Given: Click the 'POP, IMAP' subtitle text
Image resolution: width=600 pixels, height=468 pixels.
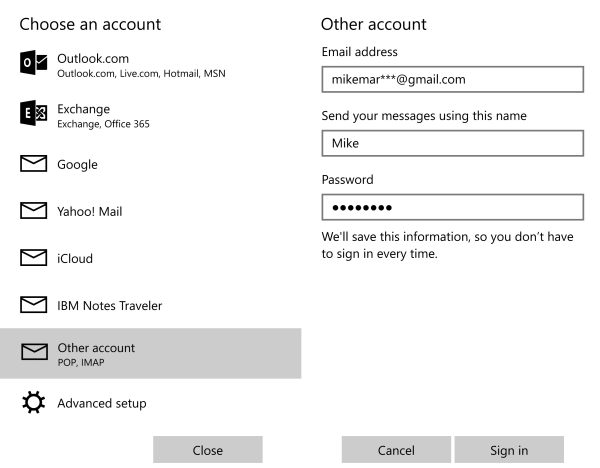Looking at the screenshot, I should pos(81,362).
